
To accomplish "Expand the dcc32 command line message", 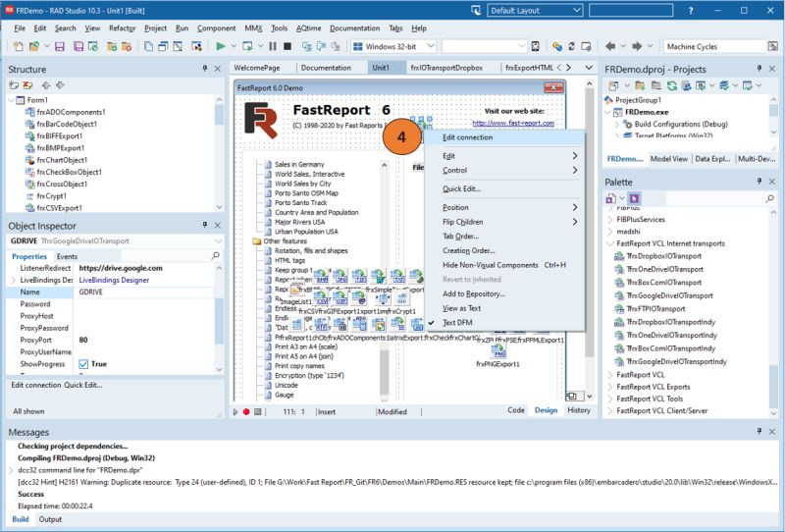I will (12, 470).
